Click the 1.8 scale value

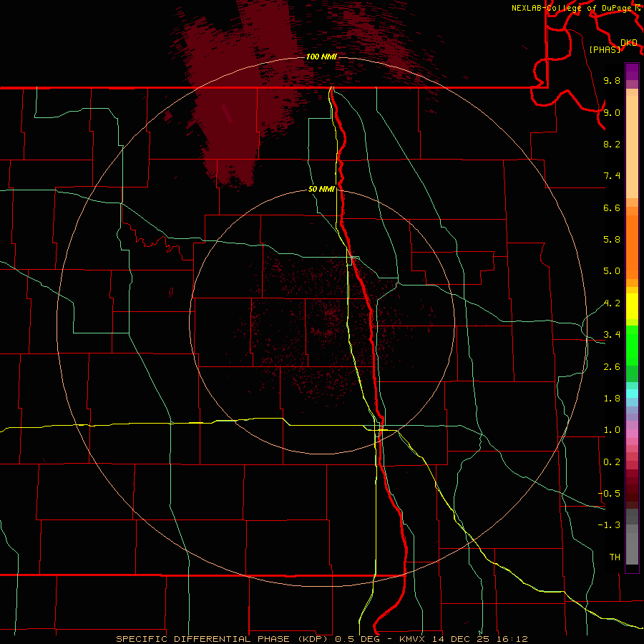click(612, 399)
